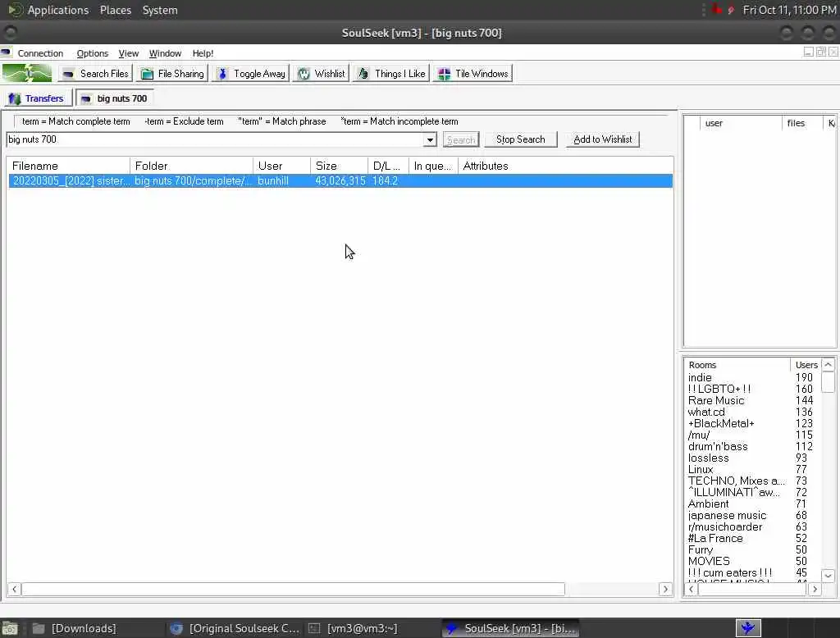
Task: Open Things I Like in toolbar
Action: (x=391, y=73)
